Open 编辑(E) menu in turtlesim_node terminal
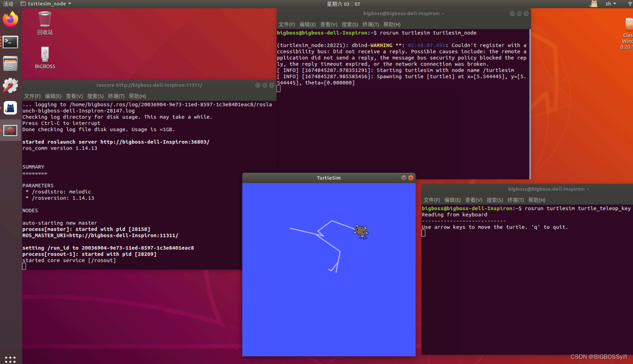 click(x=308, y=24)
